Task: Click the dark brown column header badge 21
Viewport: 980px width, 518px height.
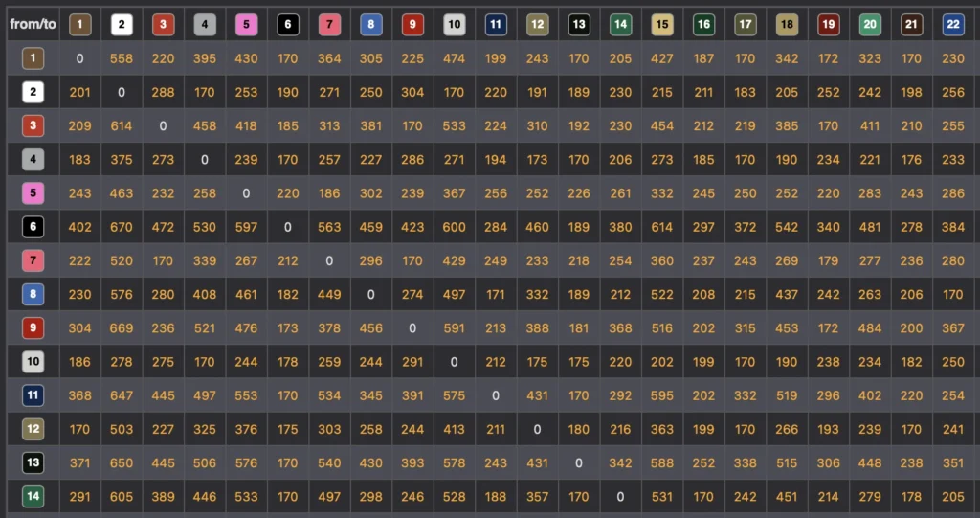Action: tap(911, 24)
